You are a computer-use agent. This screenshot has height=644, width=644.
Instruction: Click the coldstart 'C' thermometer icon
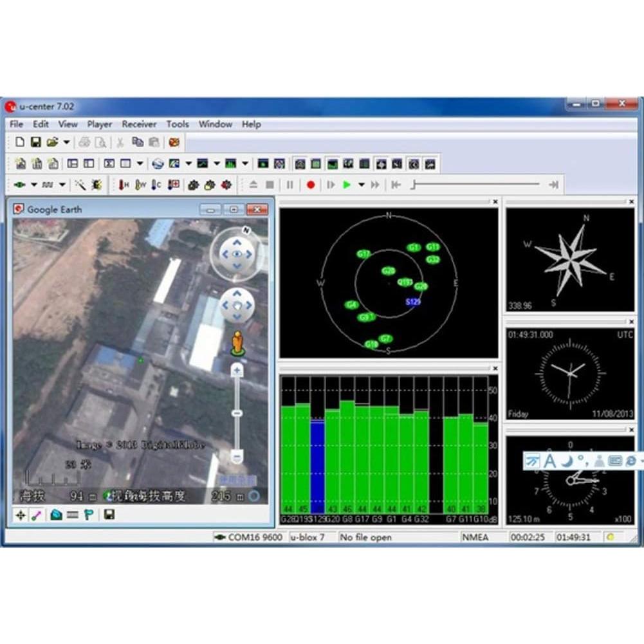click(156, 185)
